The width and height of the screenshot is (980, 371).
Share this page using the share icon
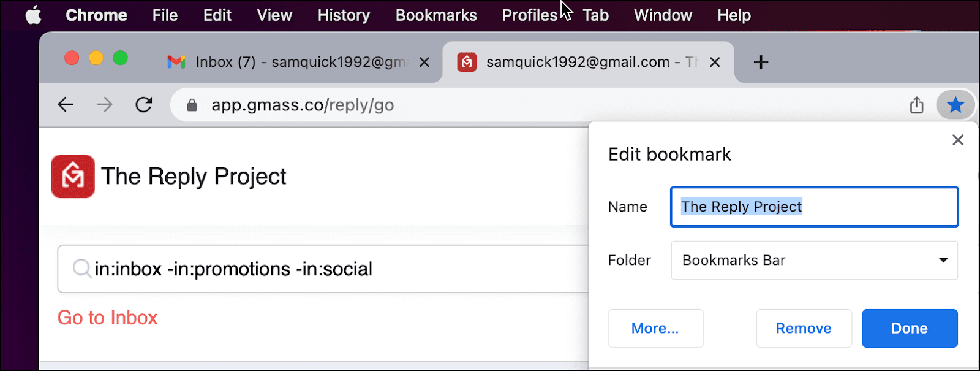(x=916, y=105)
